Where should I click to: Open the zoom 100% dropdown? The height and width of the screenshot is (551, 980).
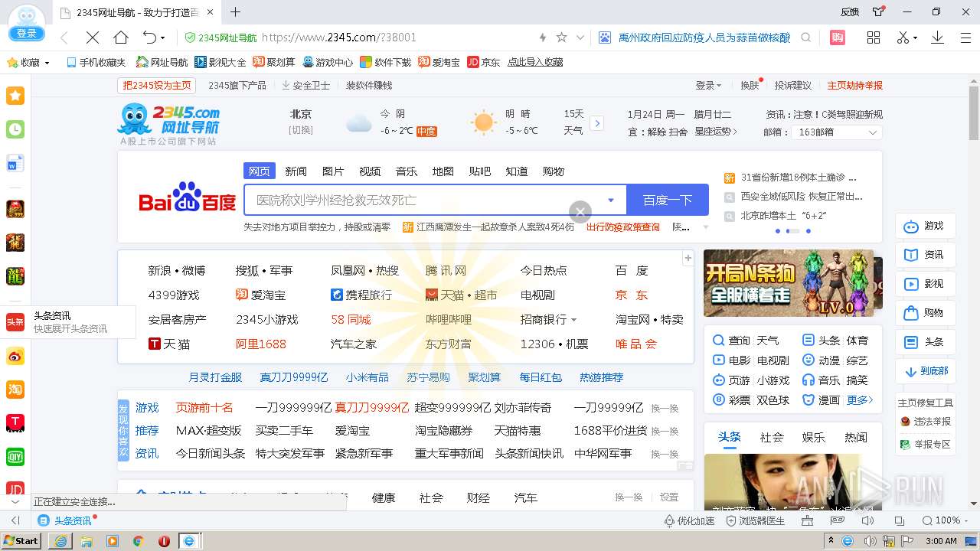[965, 520]
